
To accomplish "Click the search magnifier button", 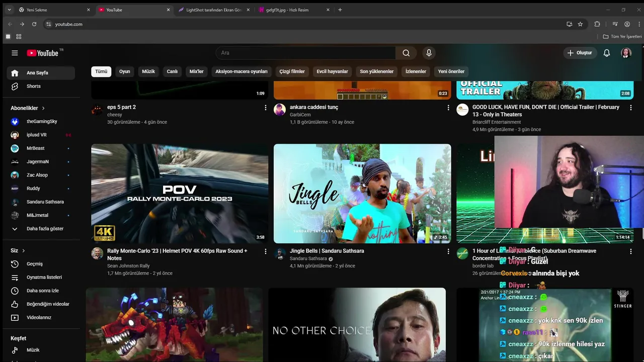I will coord(406,53).
